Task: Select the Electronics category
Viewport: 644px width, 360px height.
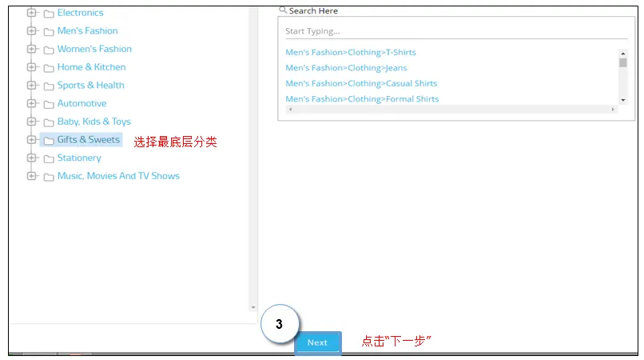Action: coord(81,13)
